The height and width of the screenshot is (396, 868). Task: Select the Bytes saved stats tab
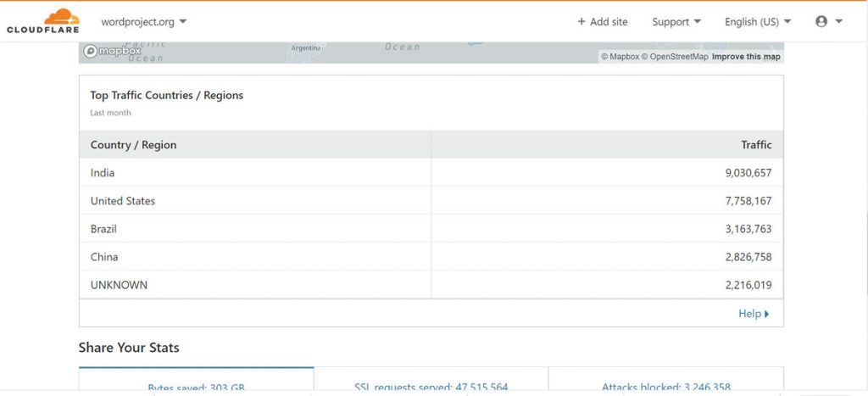tap(196, 387)
